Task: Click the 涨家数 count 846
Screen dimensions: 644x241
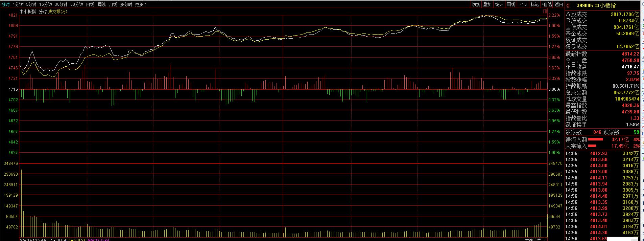Action: tap(597, 132)
